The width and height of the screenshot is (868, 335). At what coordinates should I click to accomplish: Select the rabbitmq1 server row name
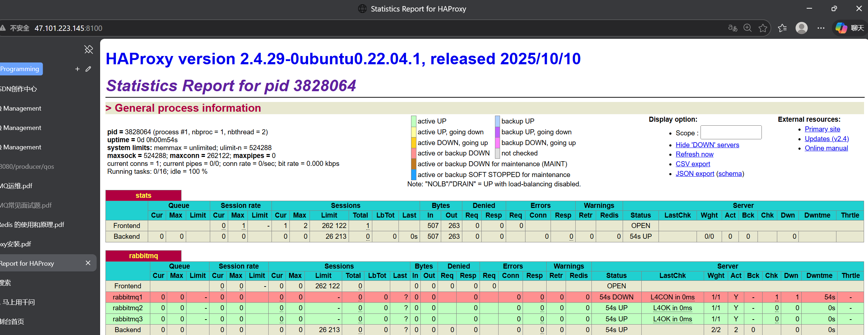pyautogui.click(x=128, y=297)
